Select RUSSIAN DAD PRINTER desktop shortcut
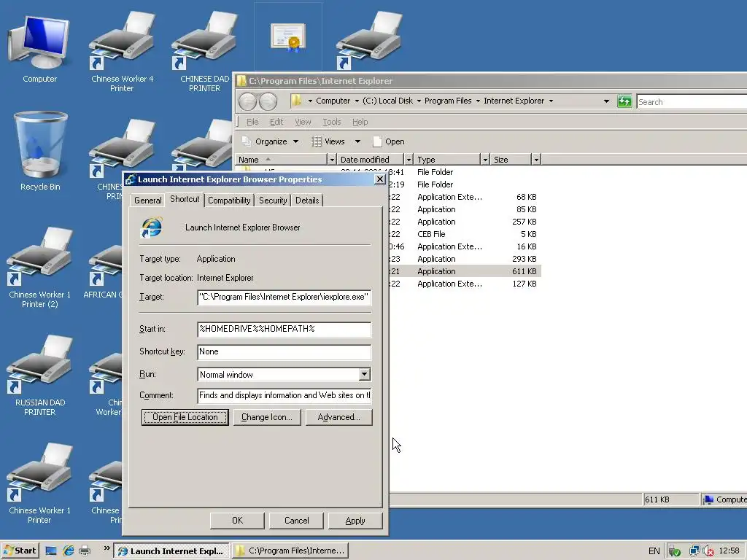The height and width of the screenshot is (560, 747). pyautogui.click(x=39, y=376)
